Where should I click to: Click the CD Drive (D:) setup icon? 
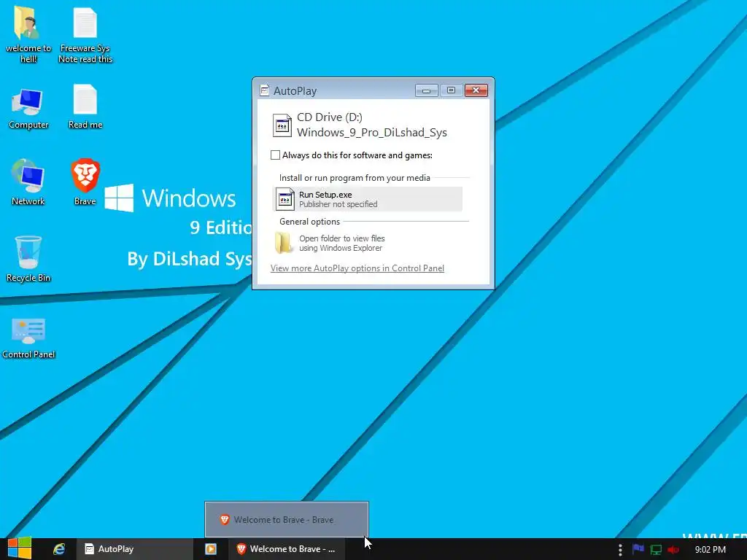(x=282, y=125)
